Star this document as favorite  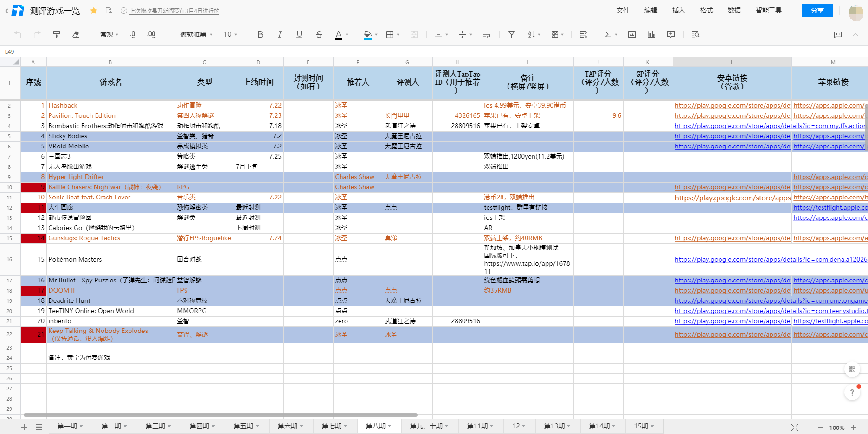point(94,11)
